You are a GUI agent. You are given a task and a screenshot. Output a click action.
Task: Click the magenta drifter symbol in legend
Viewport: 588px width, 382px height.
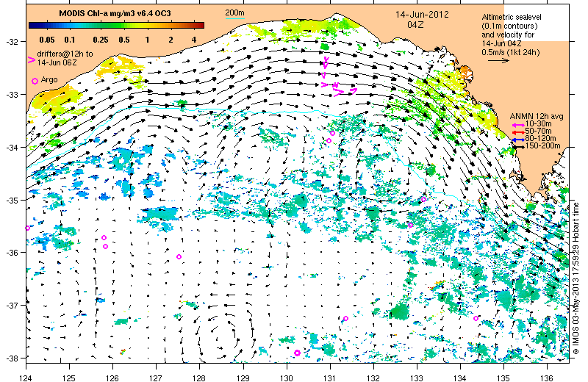(32, 60)
